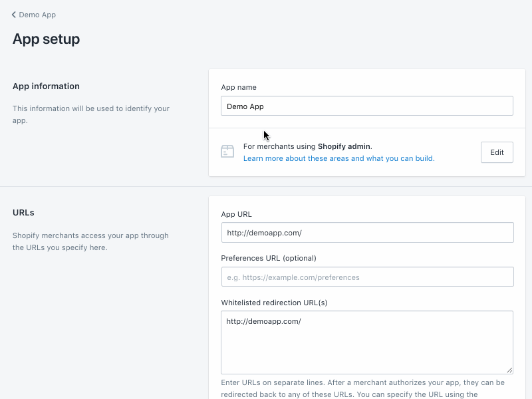Open the Learn more about these areas link

point(338,158)
